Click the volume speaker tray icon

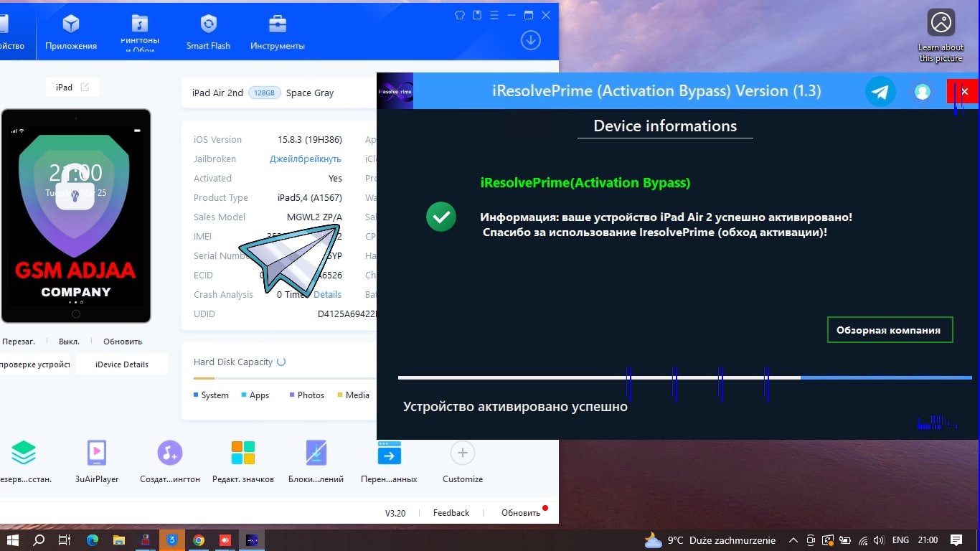click(879, 540)
